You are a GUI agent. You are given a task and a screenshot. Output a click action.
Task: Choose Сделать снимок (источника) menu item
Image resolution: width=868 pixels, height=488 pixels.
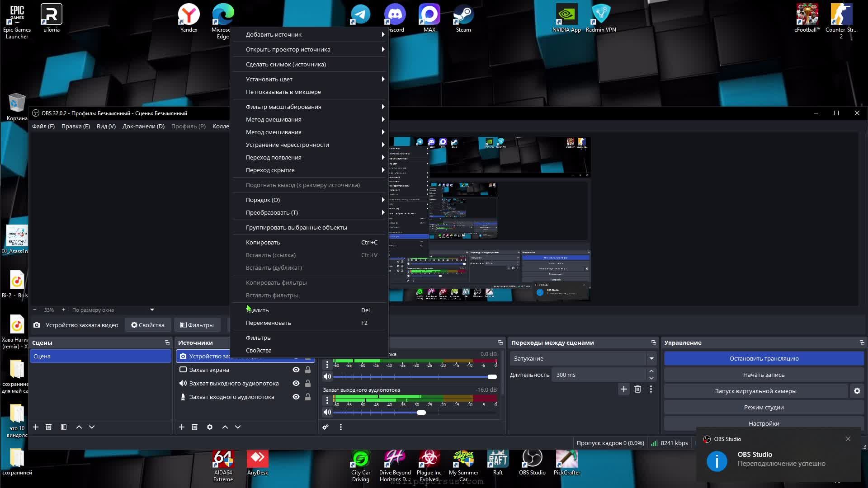point(310,64)
